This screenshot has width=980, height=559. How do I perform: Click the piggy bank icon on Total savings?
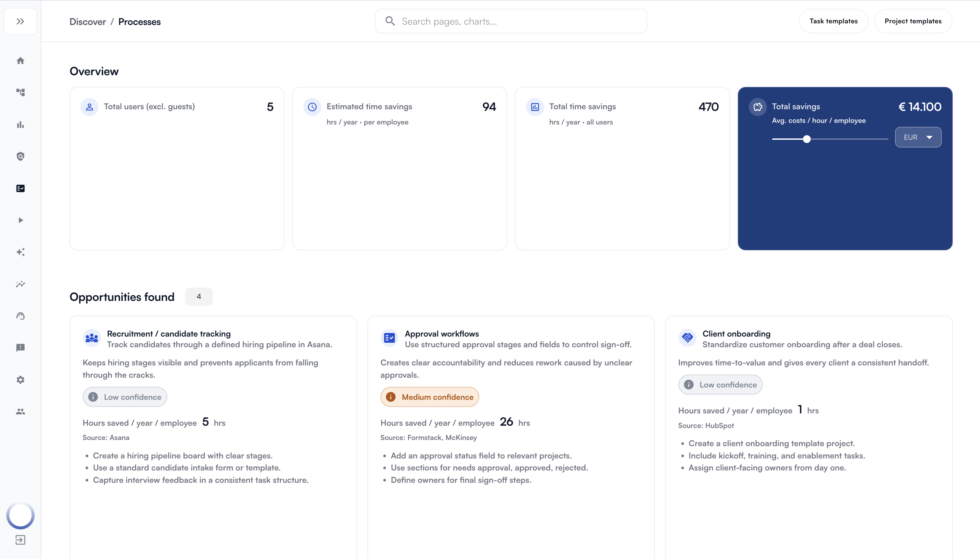coord(758,107)
